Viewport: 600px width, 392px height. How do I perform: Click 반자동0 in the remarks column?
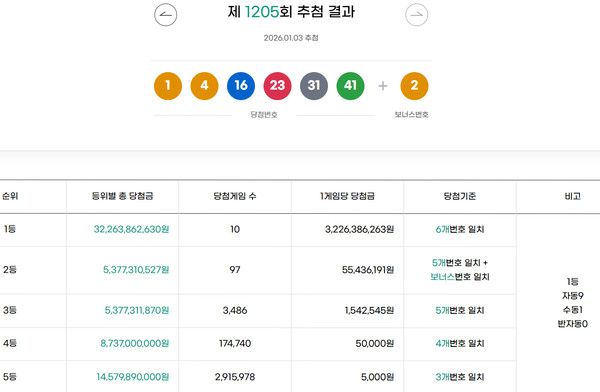(572, 323)
